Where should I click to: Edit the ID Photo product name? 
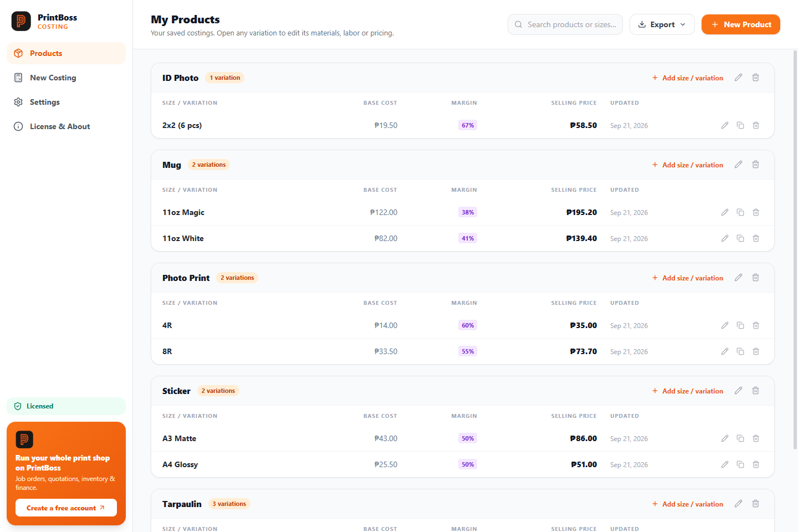738,78
